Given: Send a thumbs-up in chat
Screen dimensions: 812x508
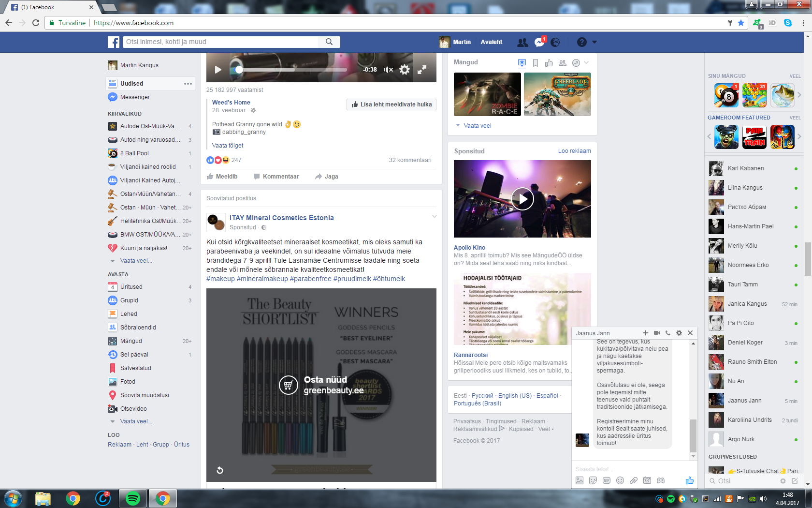Looking at the screenshot, I should point(689,480).
